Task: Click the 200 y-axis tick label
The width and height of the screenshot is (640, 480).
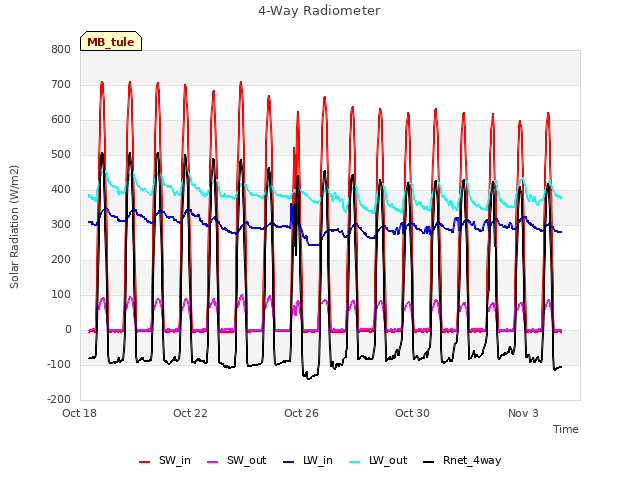Action: click(61, 260)
